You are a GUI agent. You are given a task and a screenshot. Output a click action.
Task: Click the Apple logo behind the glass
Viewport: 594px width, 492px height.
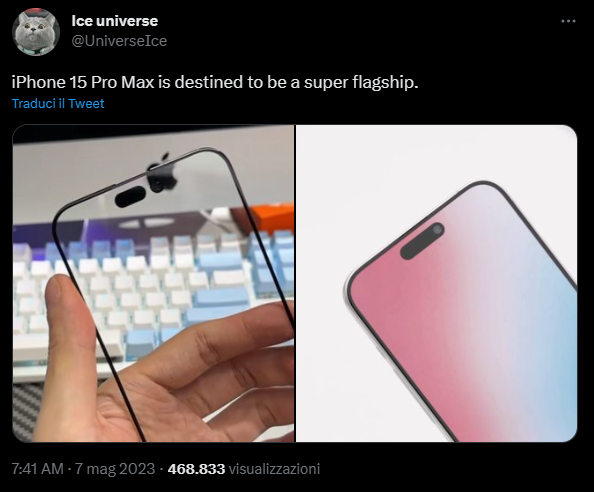[162, 173]
